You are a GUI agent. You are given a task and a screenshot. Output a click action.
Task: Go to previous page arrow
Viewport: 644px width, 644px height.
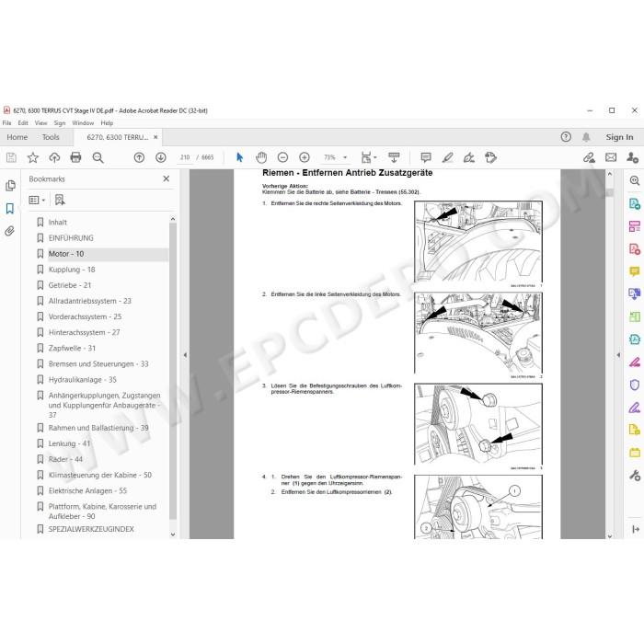(139, 157)
